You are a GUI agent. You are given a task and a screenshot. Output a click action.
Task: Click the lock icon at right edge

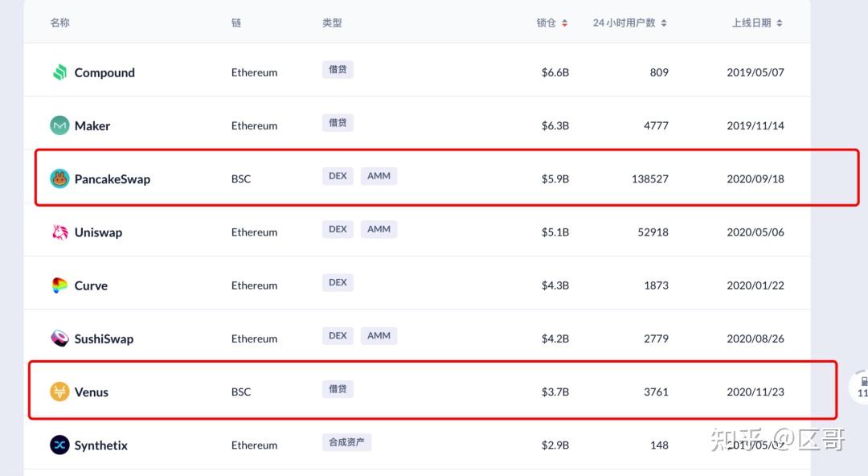click(x=863, y=381)
